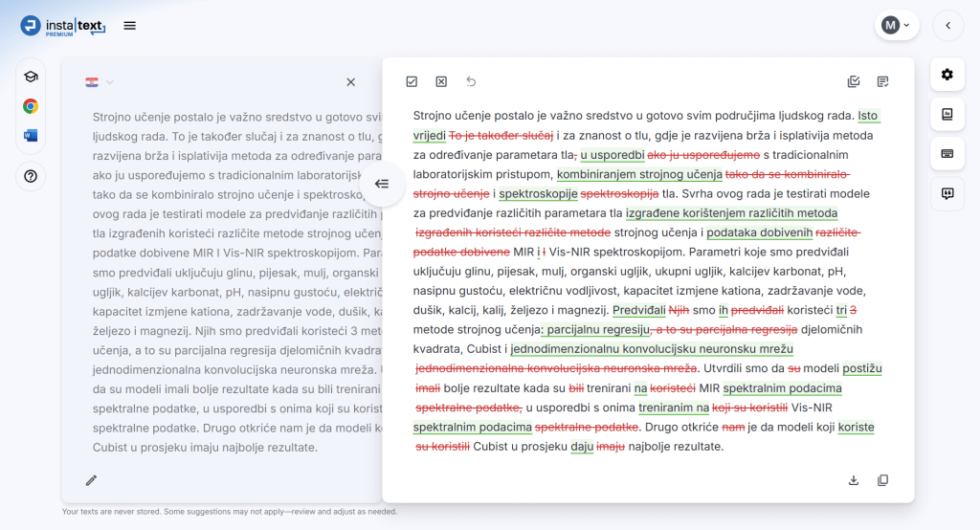Collapse the right sidebar chevron
The width and height of the screenshot is (980, 530).
[x=947, y=26]
